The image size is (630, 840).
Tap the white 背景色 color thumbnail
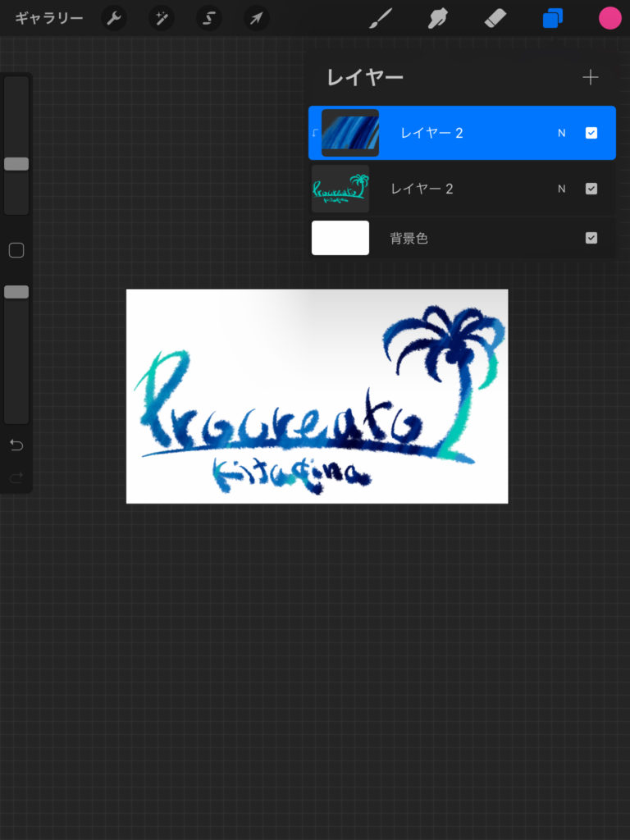pyautogui.click(x=340, y=238)
